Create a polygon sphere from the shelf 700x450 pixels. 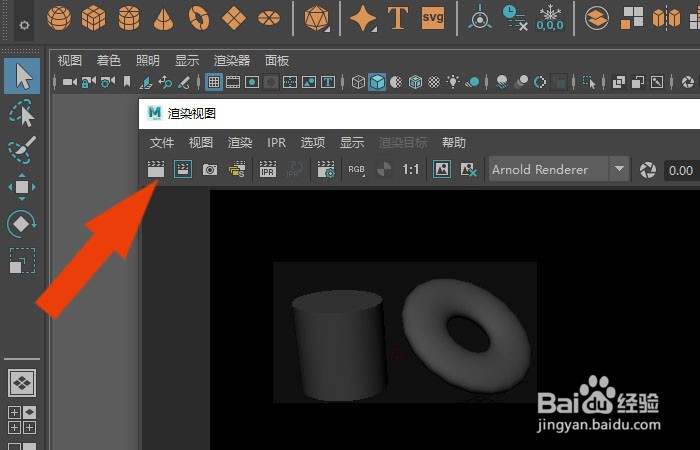tap(59, 18)
